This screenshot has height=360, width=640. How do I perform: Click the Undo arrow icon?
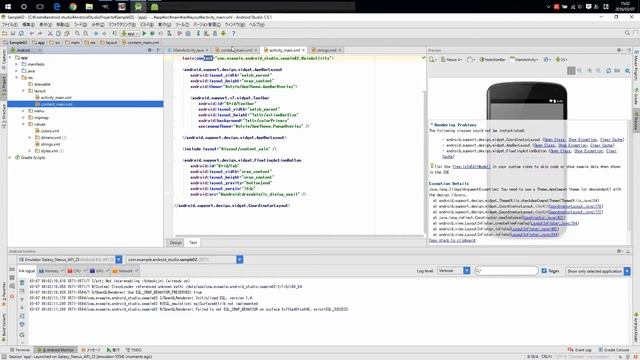32,33
